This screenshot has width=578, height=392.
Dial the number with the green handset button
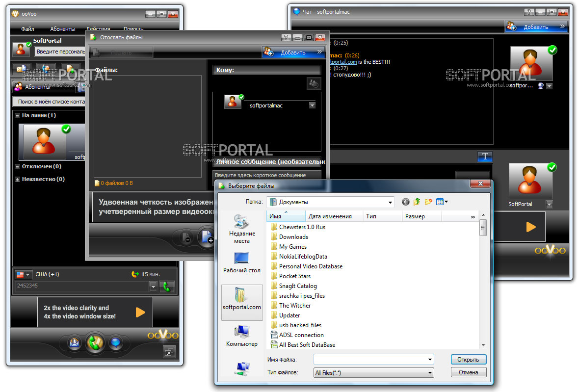(x=167, y=286)
